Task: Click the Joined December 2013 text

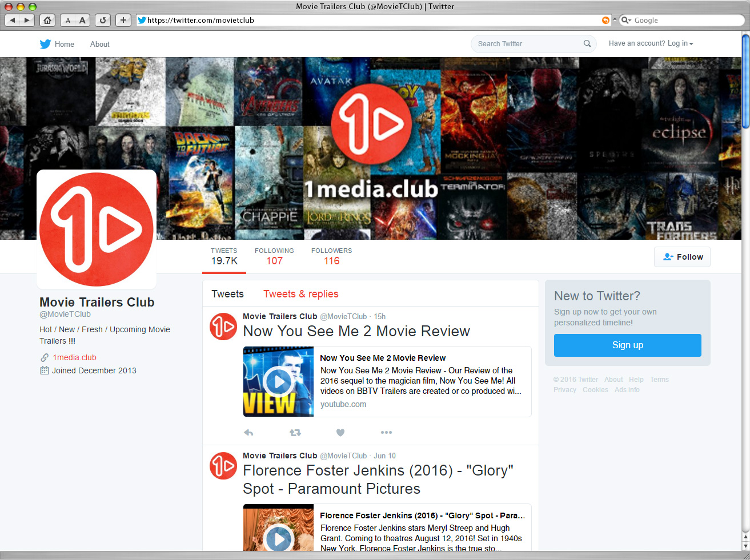Action: tap(94, 370)
